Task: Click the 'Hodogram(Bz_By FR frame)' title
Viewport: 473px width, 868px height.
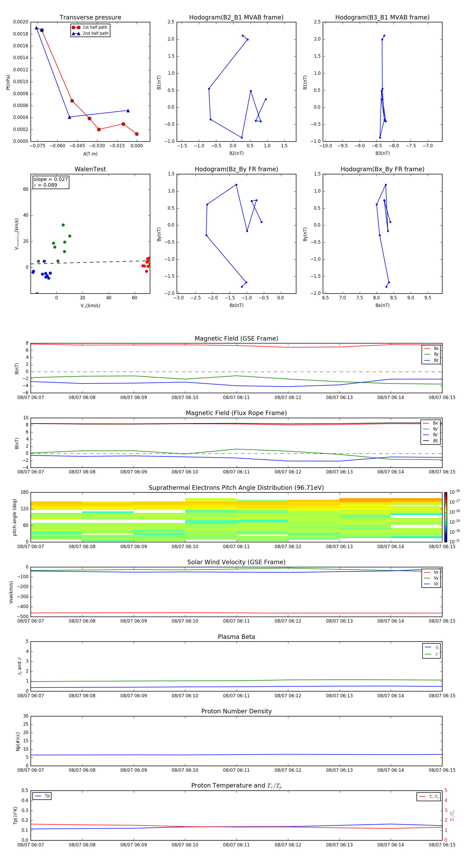Action: coord(236,169)
